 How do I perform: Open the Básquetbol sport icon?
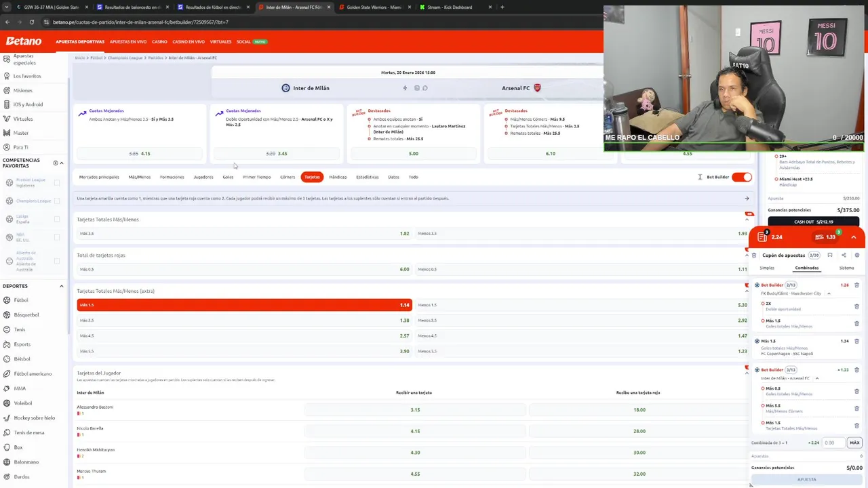[x=7, y=314]
